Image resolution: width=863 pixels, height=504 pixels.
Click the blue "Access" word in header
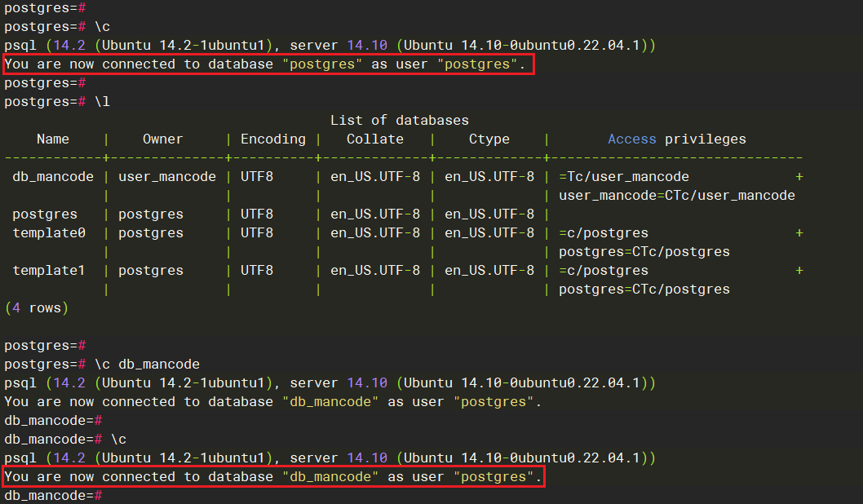coord(631,139)
